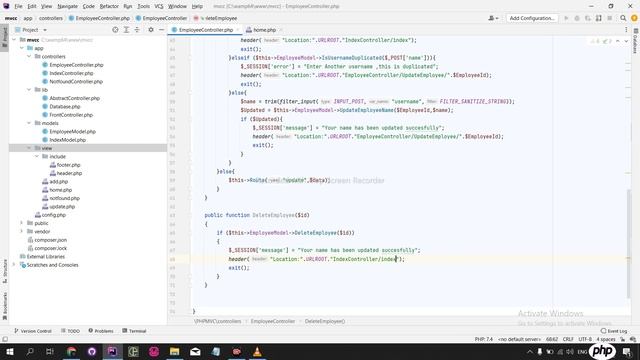Open the VCS menu
The image size is (640, 360).
pyautogui.click(x=159, y=6)
